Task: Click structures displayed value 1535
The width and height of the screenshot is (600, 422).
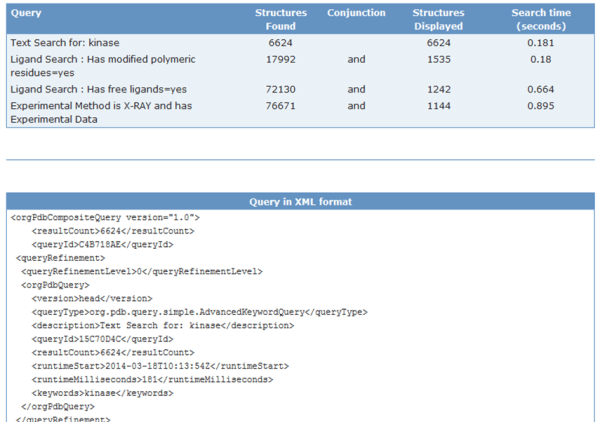Action: click(x=439, y=60)
